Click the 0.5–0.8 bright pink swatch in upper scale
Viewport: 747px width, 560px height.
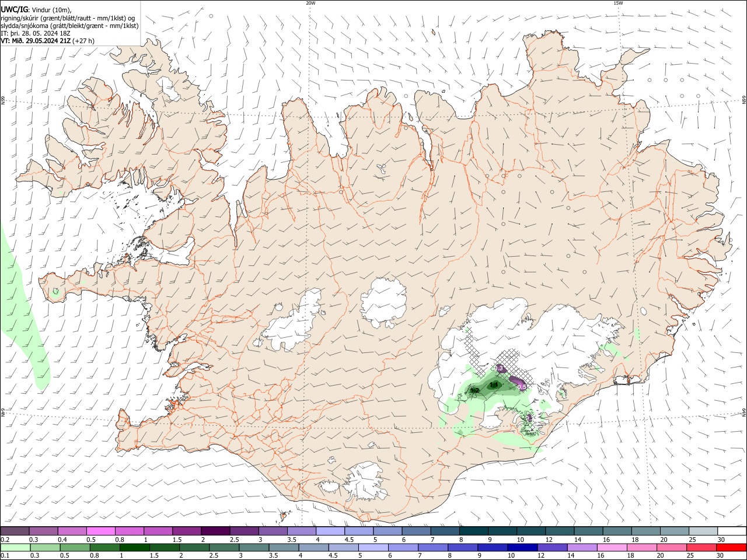(x=101, y=531)
